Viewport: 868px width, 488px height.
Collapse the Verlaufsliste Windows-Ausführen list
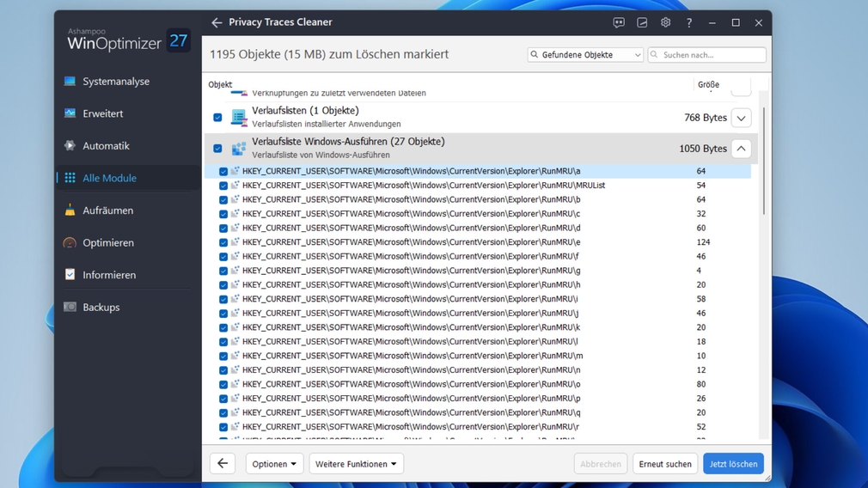click(x=741, y=149)
